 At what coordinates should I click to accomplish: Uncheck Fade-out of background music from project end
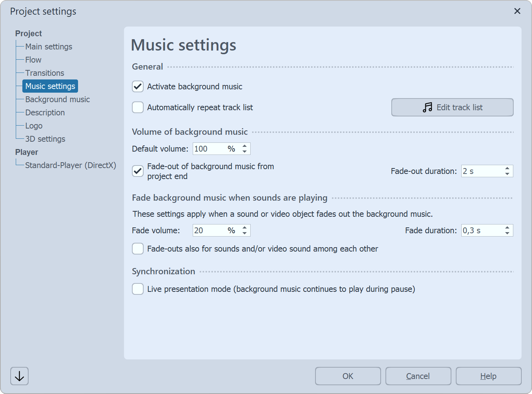coord(137,171)
